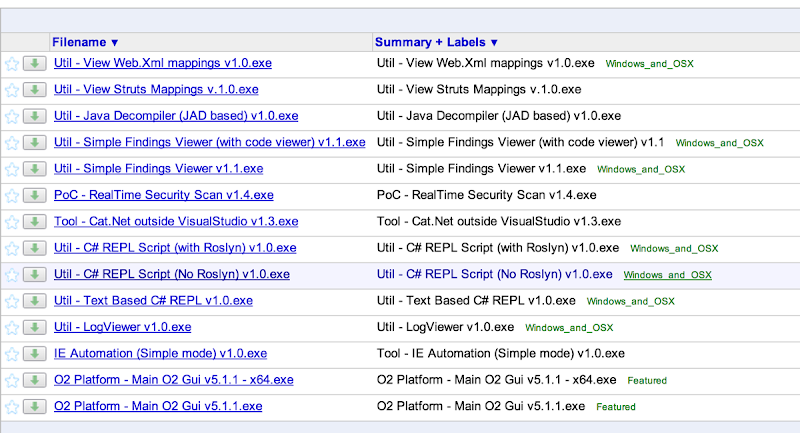Star the View Struts Mappings file

point(12,90)
